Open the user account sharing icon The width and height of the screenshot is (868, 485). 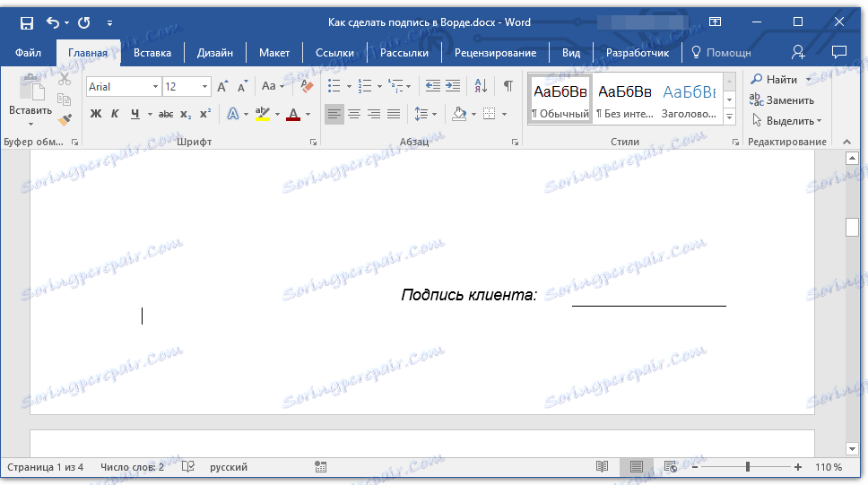click(x=798, y=53)
